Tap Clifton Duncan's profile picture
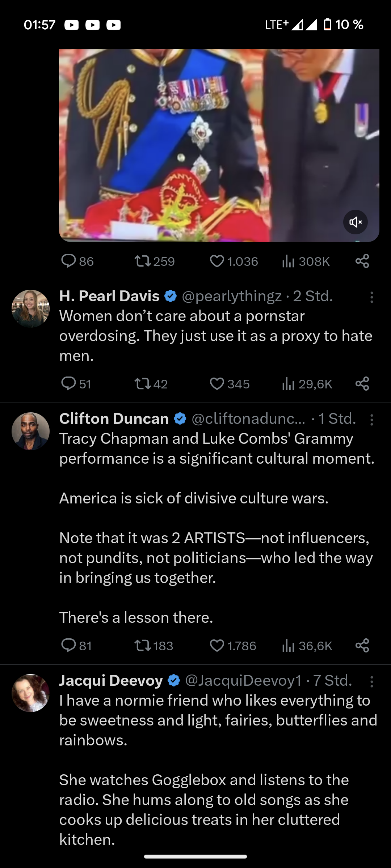 tap(30, 431)
